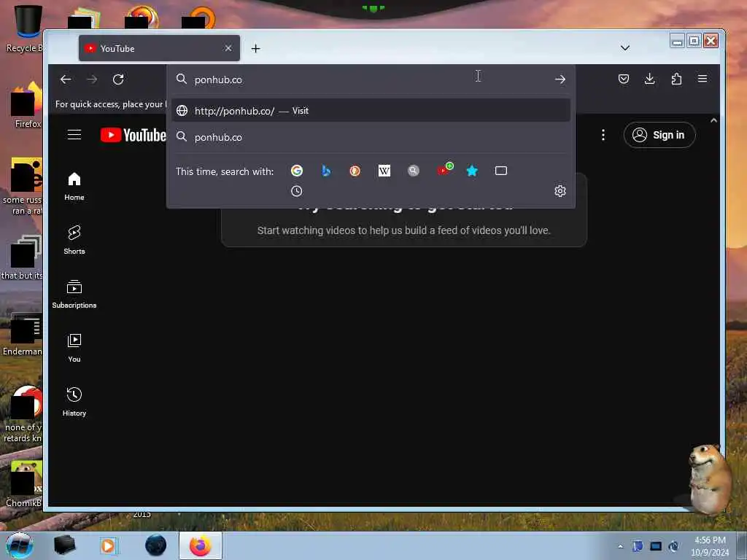Open the Extensions puzzle icon
This screenshot has width=747, height=560.
676,79
